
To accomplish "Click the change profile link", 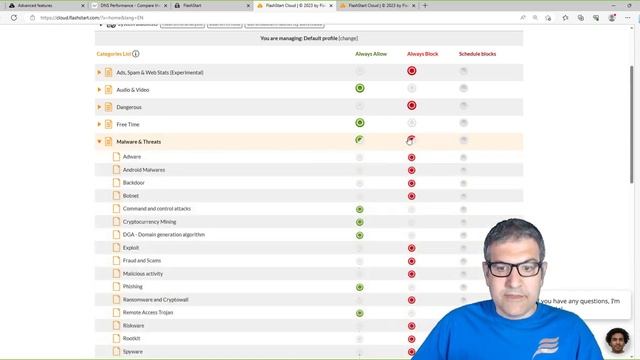I will pos(348,38).
